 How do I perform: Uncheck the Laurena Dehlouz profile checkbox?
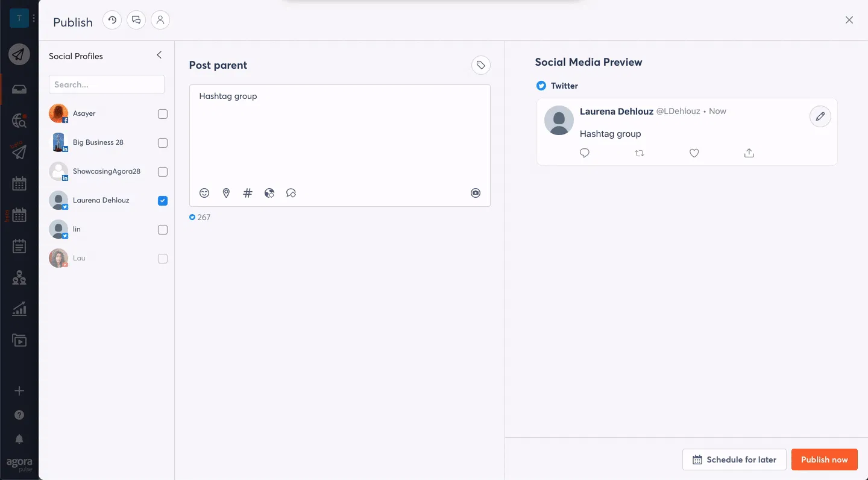pos(163,201)
